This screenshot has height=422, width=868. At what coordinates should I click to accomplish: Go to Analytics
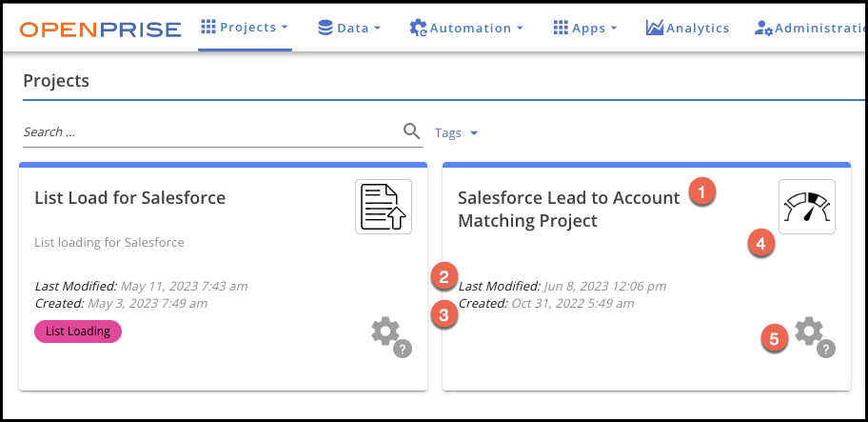687,28
